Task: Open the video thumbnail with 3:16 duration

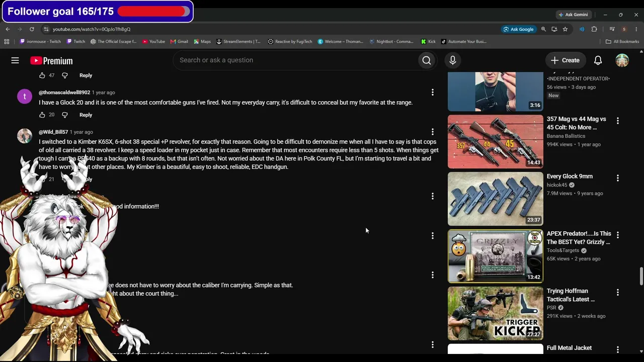Action: click(x=496, y=91)
